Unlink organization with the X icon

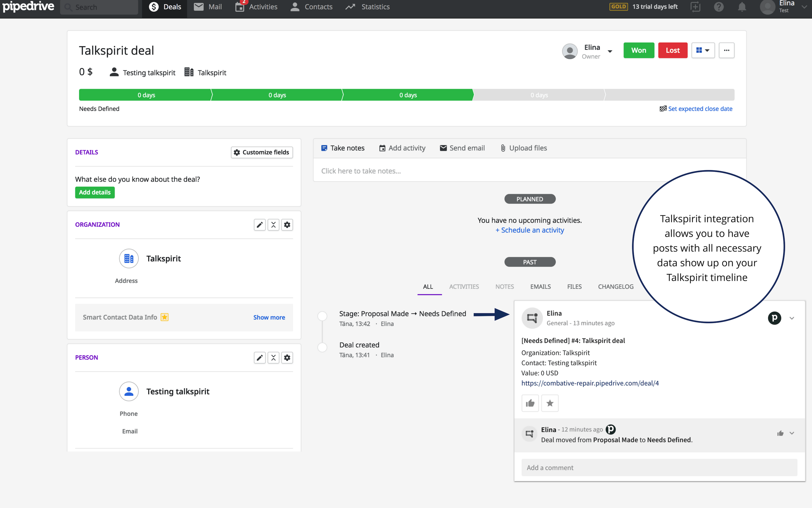(273, 225)
